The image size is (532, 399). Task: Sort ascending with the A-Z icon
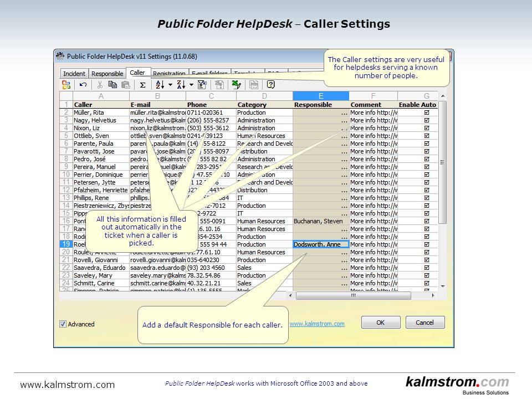(160, 85)
